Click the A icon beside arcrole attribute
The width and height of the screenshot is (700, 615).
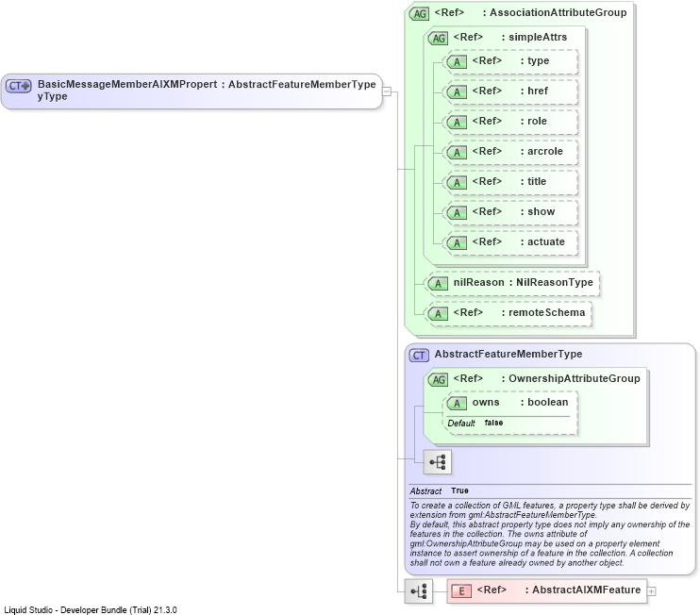coord(457,153)
